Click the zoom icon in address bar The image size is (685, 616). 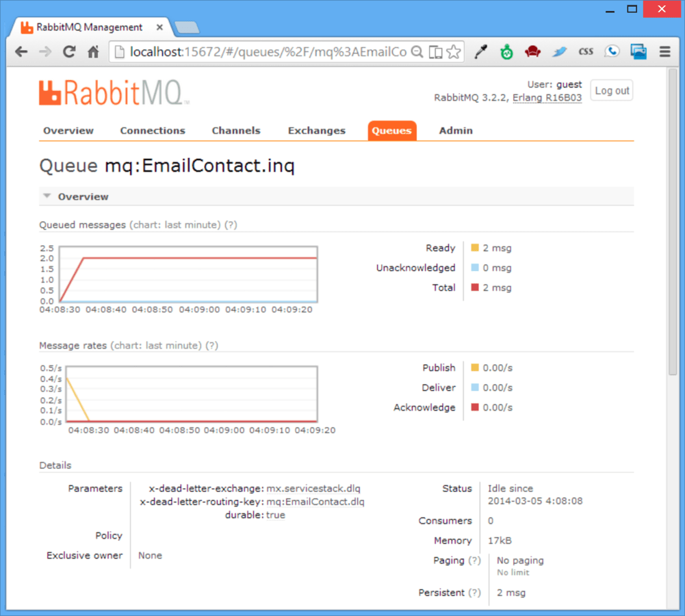coord(417,51)
